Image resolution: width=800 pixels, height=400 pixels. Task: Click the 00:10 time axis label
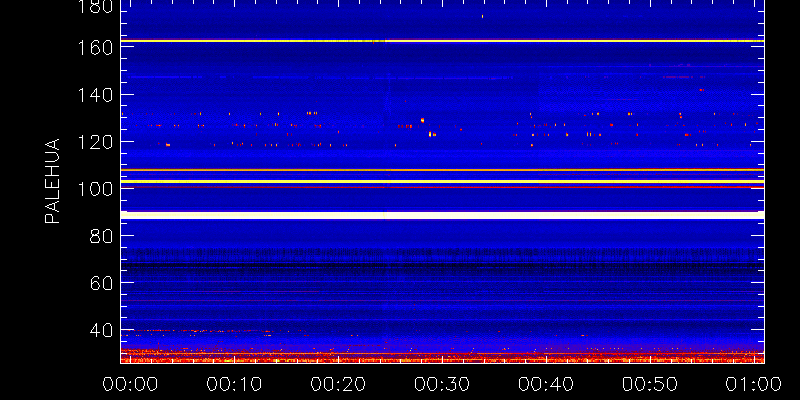coord(234,384)
